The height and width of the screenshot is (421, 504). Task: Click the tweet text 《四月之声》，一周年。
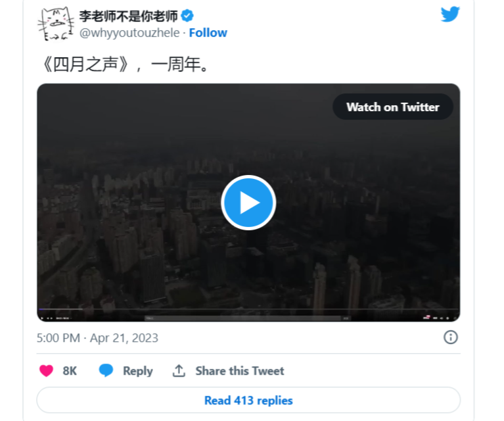(126, 64)
